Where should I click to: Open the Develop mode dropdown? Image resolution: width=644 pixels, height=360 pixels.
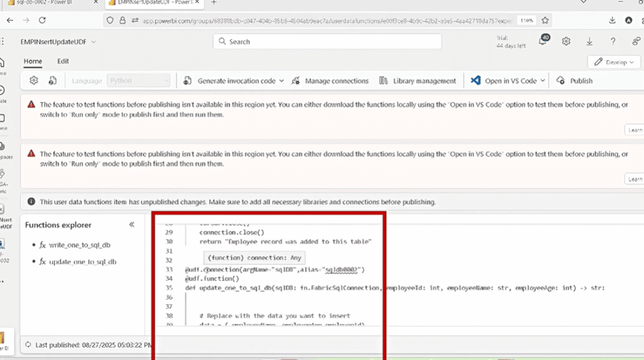[614, 62]
